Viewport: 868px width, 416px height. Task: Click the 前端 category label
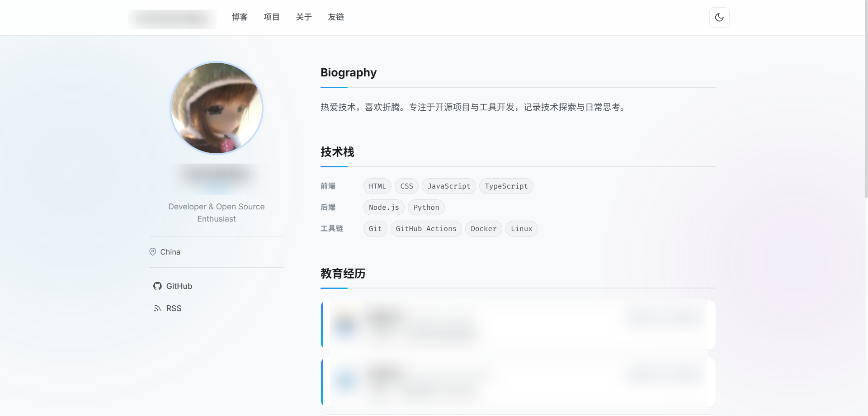click(x=328, y=186)
